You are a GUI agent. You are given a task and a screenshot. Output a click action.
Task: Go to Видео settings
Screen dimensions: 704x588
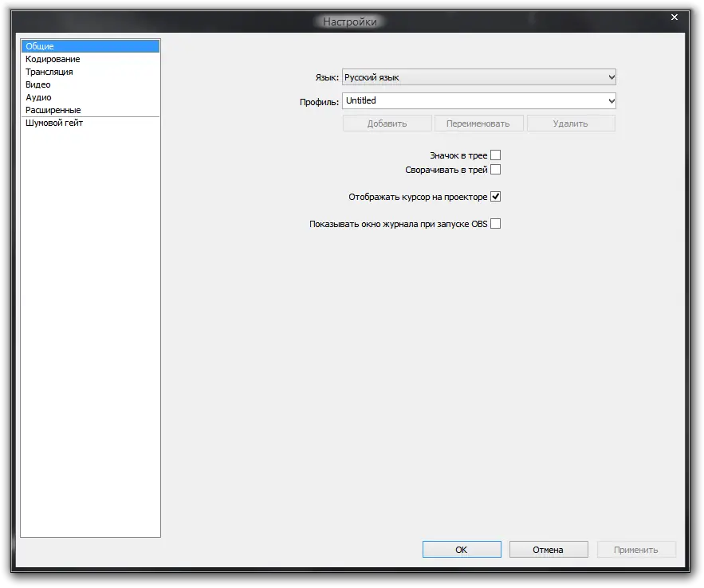coord(90,84)
